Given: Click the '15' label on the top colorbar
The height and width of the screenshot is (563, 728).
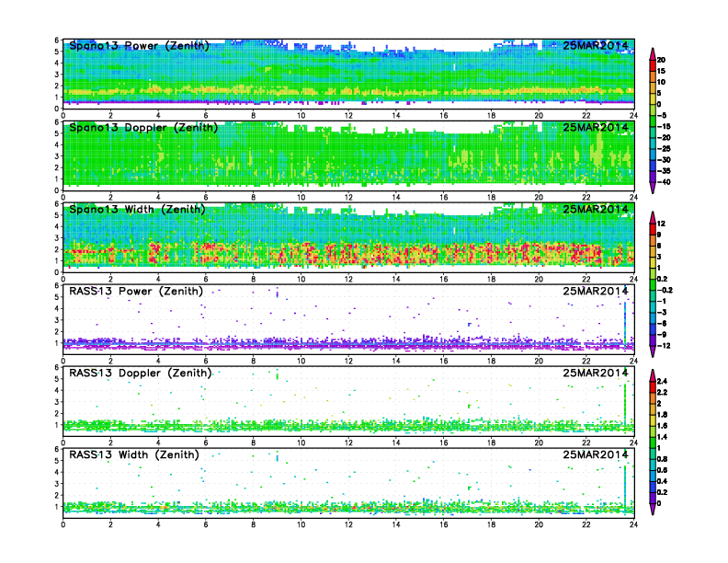Looking at the screenshot, I should click(x=661, y=71).
